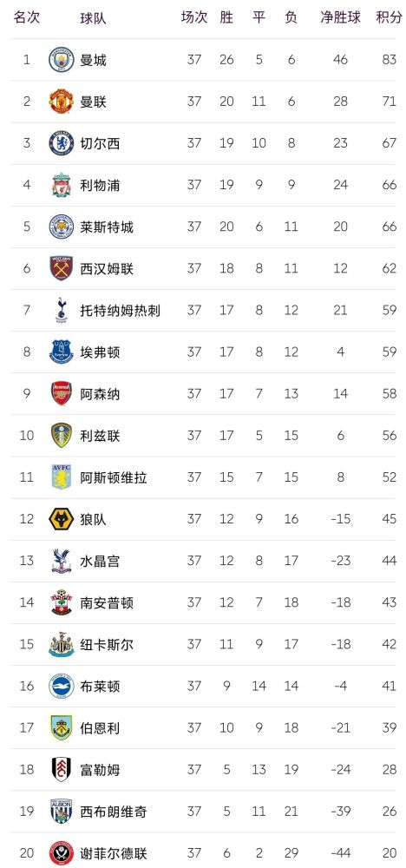Open the Newcastle United crest

61,645
